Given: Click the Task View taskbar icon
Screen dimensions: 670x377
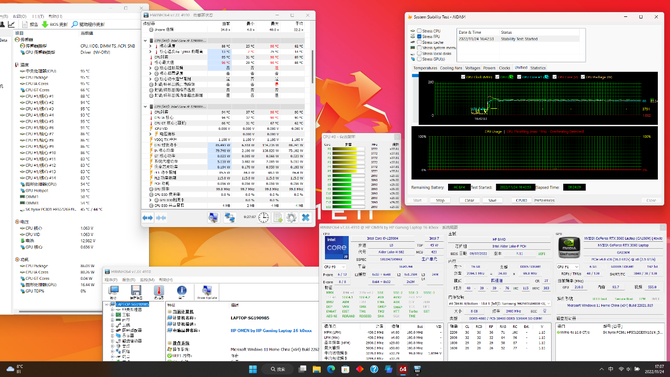Looking at the screenshot, I should click(x=303, y=369).
